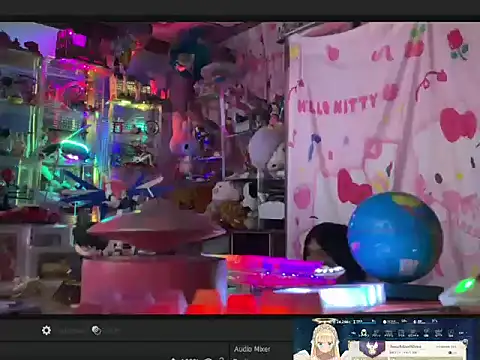Click the purple winged emblem in game panel
This screenshot has height=360, width=480.
click(x=372, y=348)
